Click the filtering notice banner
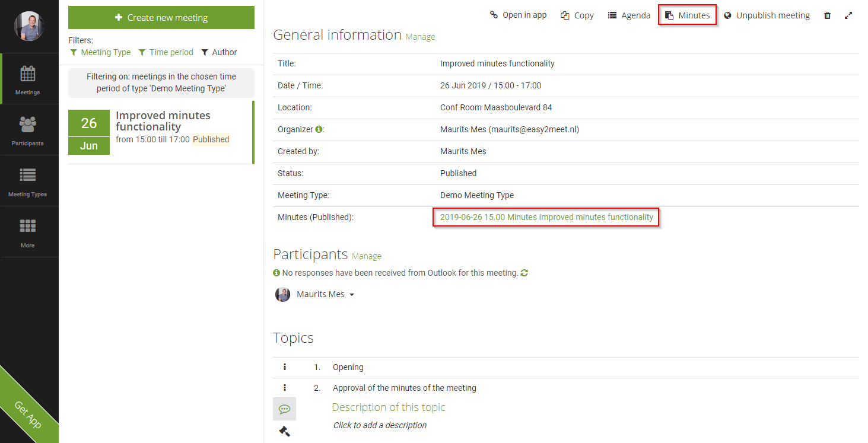868x443 pixels. click(161, 82)
